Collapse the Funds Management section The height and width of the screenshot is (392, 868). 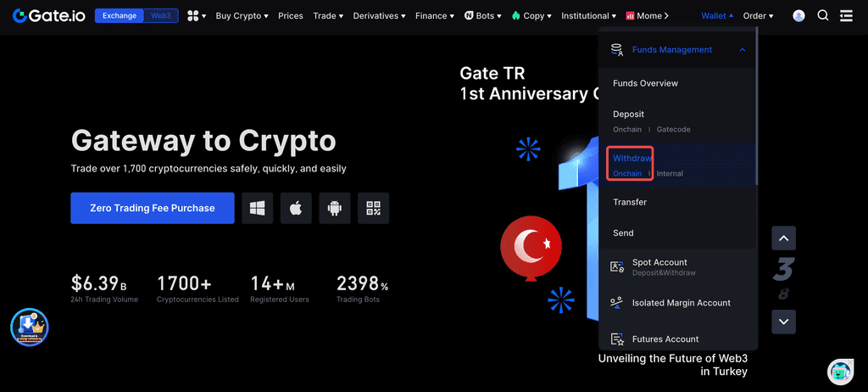[743, 50]
